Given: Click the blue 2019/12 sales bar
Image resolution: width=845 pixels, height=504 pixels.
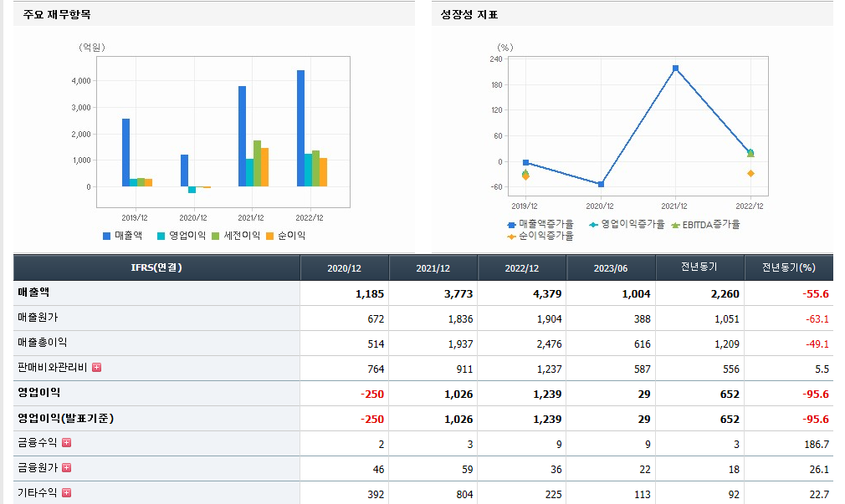Looking at the screenshot, I should coord(125,152).
